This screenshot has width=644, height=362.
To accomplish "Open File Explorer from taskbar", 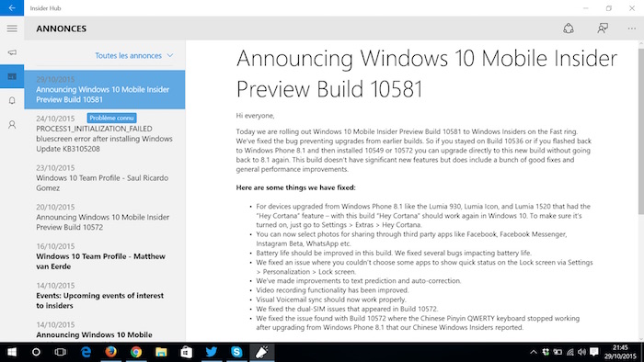I will pyautogui.click(x=161, y=352).
